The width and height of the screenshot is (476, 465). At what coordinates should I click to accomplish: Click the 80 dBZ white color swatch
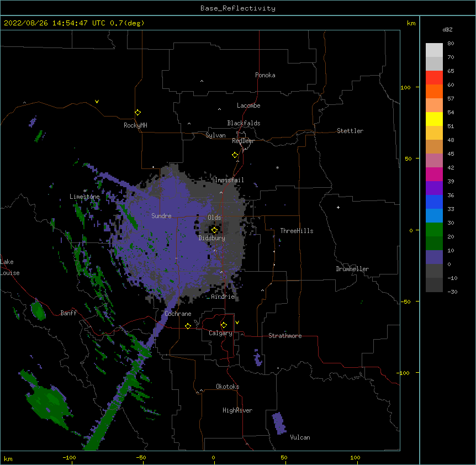click(434, 50)
